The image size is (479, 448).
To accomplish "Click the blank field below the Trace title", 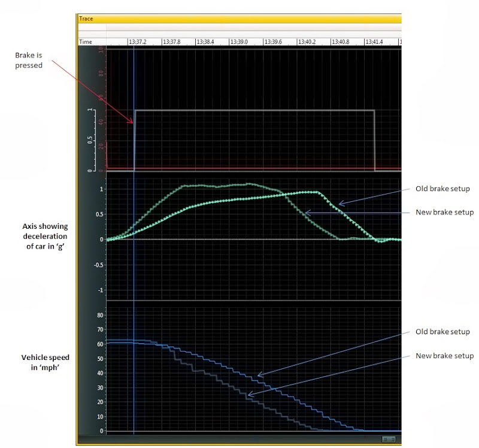I will (x=239, y=28).
